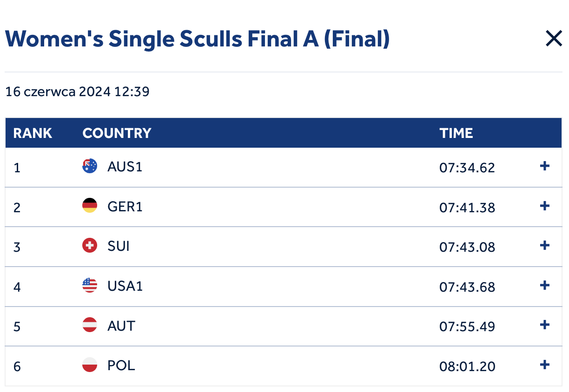Image resolution: width=569 pixels, height=392 pixels.
Task: Click the 07:34.62 winning time
Action: click(467, 167)
